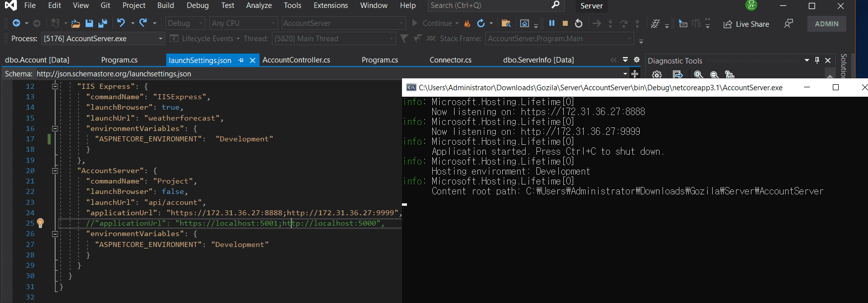Pause debugging with Break All
Viewport: 868px width, 303px height.
coord(552,23)
